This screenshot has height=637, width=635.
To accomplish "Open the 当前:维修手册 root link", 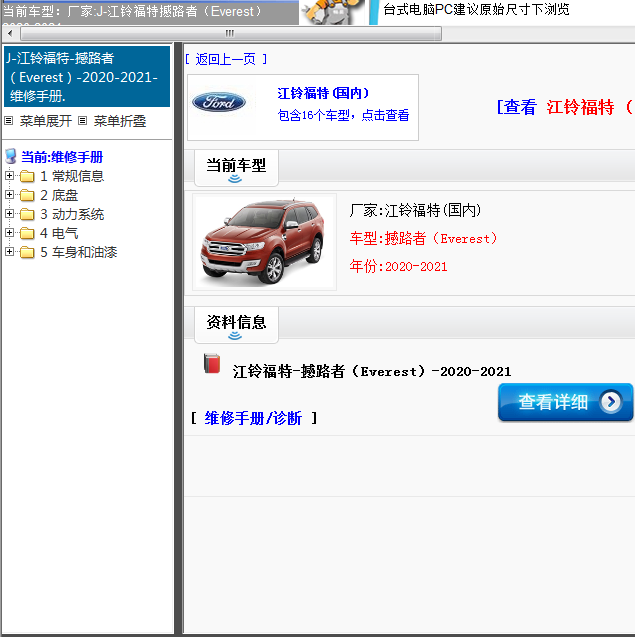I will (62, 157).
